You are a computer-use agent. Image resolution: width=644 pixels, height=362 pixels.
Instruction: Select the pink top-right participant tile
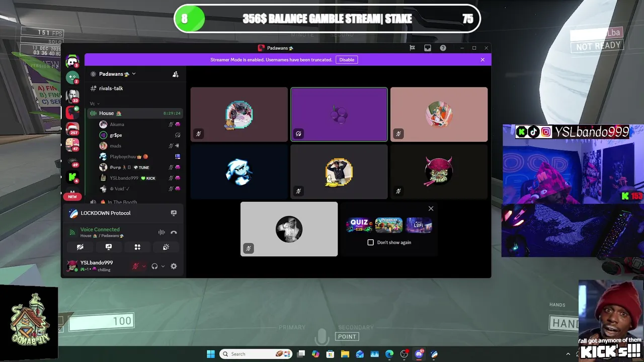point(439,115)
